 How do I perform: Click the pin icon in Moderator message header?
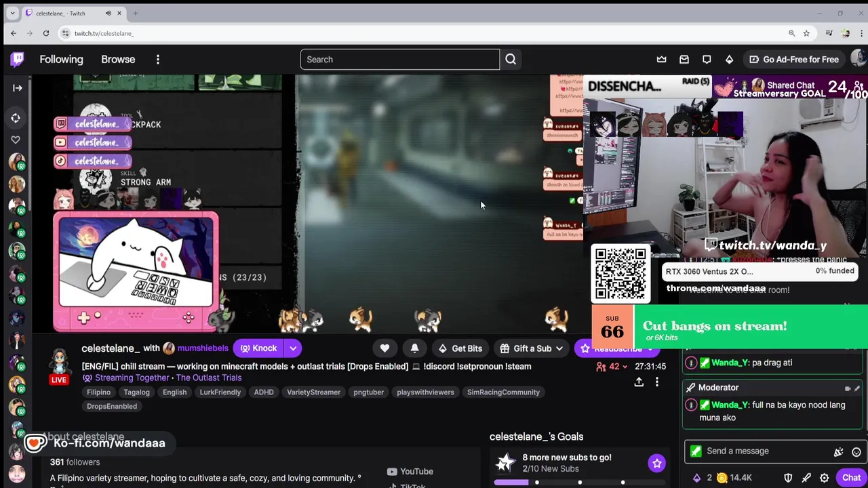(857, 389)
